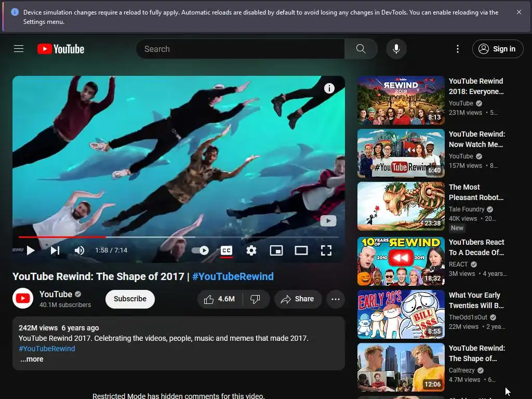Image resolution: width=532 pixels, height=399 pixels.
Task: Open Now Watch Me rewind thumbnail
Action: tap(401, 153)
